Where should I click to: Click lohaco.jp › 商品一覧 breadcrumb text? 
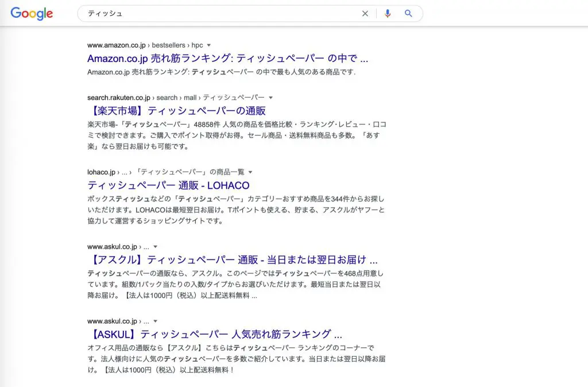[166, 172]
